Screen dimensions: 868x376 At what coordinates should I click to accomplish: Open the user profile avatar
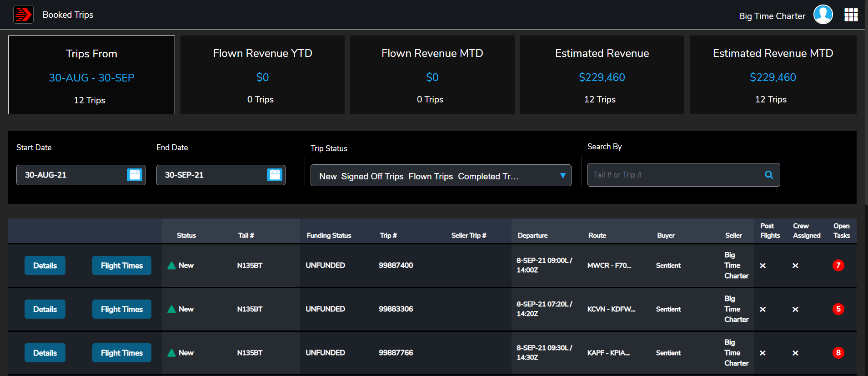pyautogui.click(x=823, y=15)
